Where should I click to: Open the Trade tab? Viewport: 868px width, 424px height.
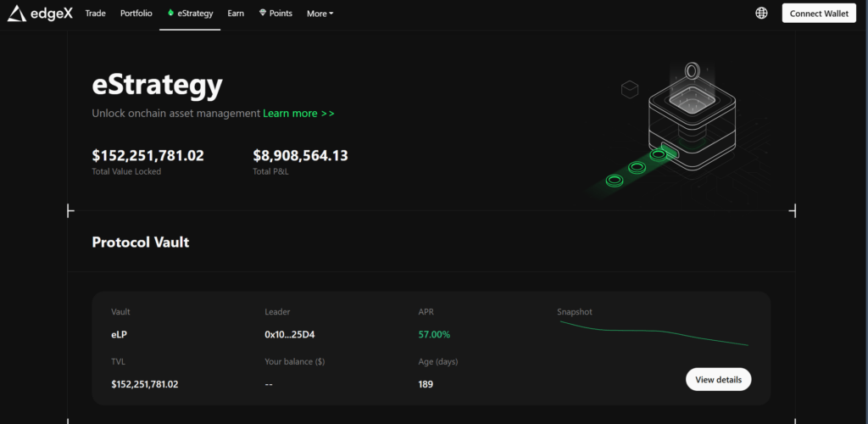click(x=96, y=14)
